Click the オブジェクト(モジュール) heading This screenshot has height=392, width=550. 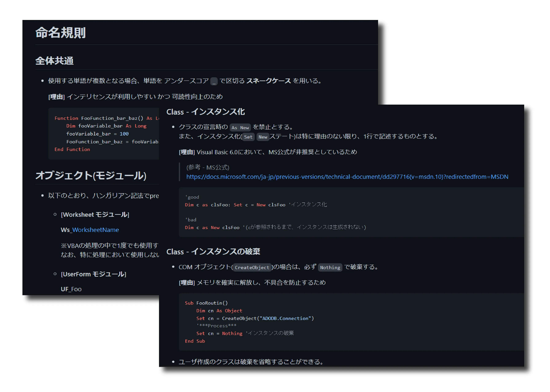coord(91,175)
